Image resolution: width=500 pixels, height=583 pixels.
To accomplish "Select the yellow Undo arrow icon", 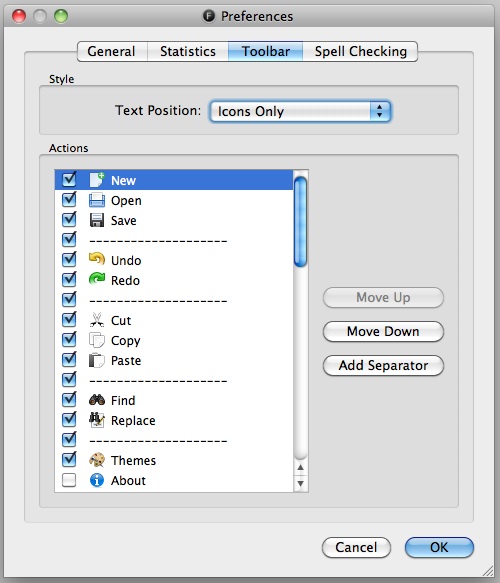I will pyautogui.click(x=97, y=259).
